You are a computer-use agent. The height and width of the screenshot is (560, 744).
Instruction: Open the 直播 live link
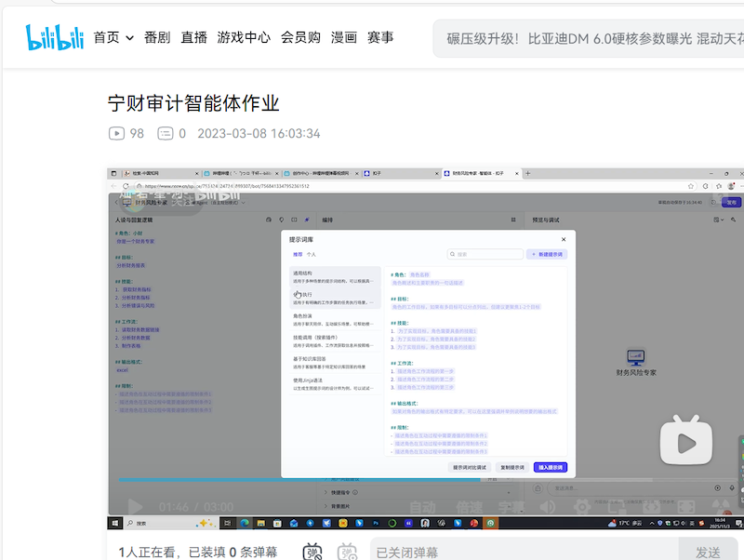click(194, 37)
